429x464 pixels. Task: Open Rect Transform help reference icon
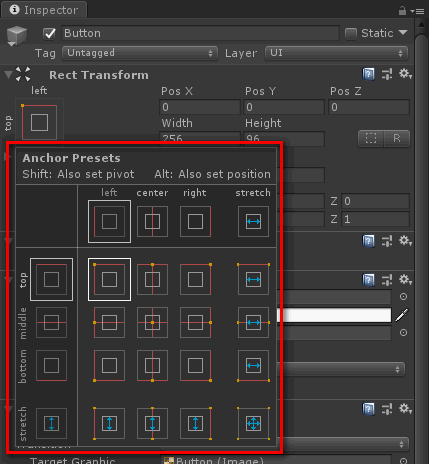368,74
